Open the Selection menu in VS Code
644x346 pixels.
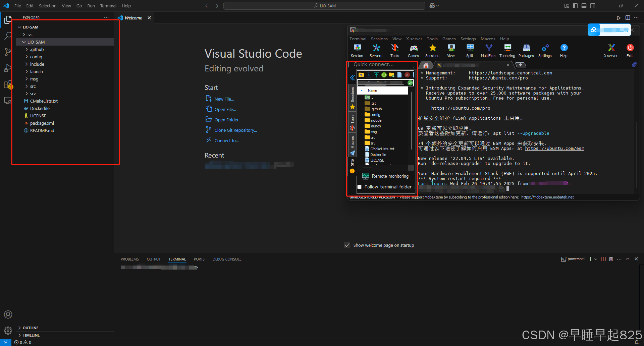pyautogui.click(x=48, y=6)
